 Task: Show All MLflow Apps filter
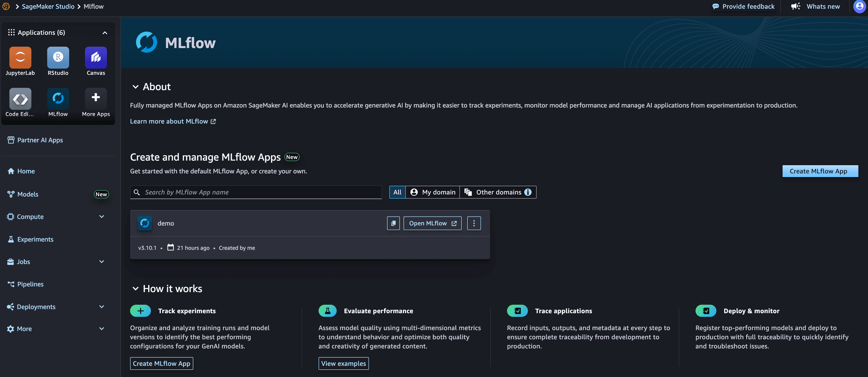[x=398, y=192]
